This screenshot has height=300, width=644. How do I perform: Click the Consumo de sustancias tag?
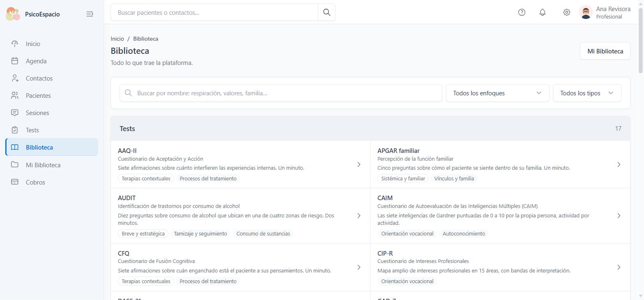coord(263,233)
